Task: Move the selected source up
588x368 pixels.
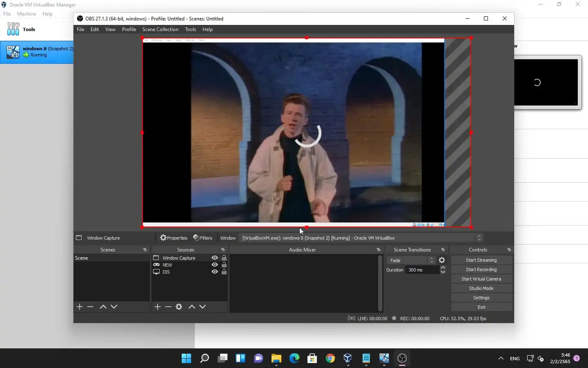Action: pyautogui.click(x=192, y=307)
